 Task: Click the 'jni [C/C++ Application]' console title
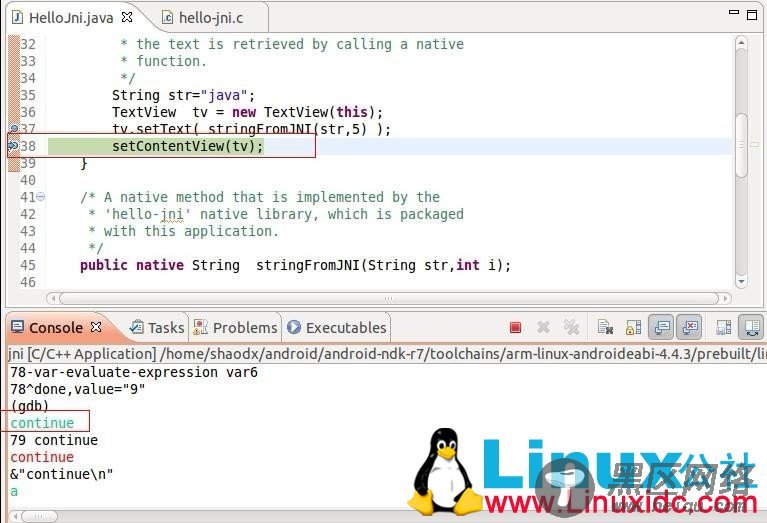click(x=82, y=354)
